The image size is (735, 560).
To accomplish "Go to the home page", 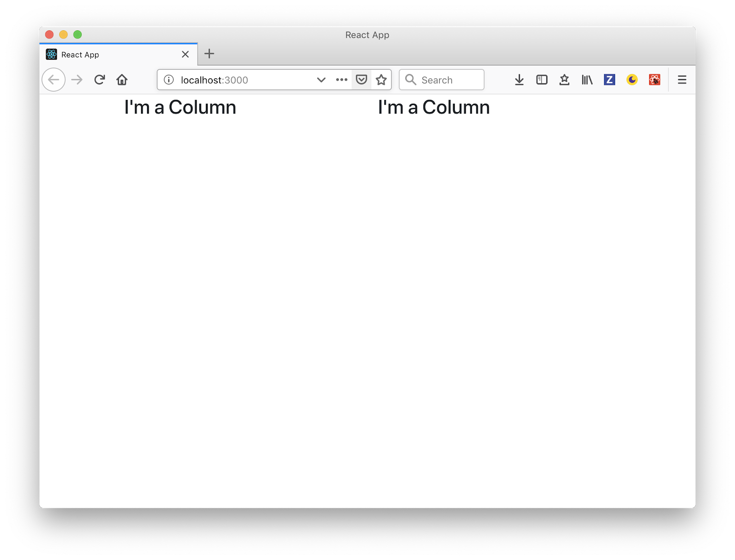I will [x=122, y=80].
